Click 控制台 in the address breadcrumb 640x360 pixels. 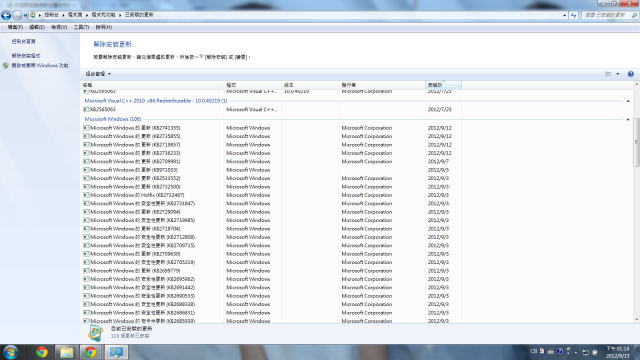[51, 15]
